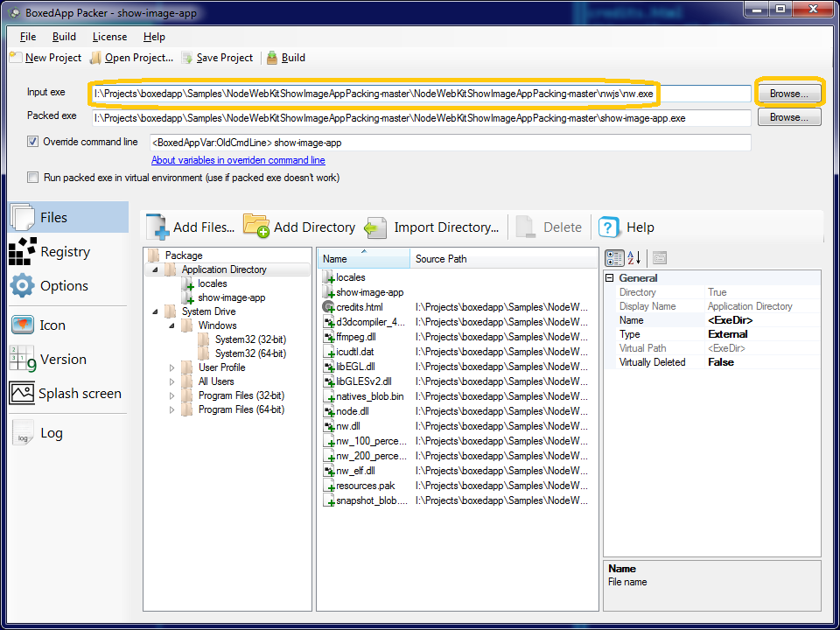Open About variables in overriden command line link
Screen dimensions: 840x630
(x=238, y=160)
